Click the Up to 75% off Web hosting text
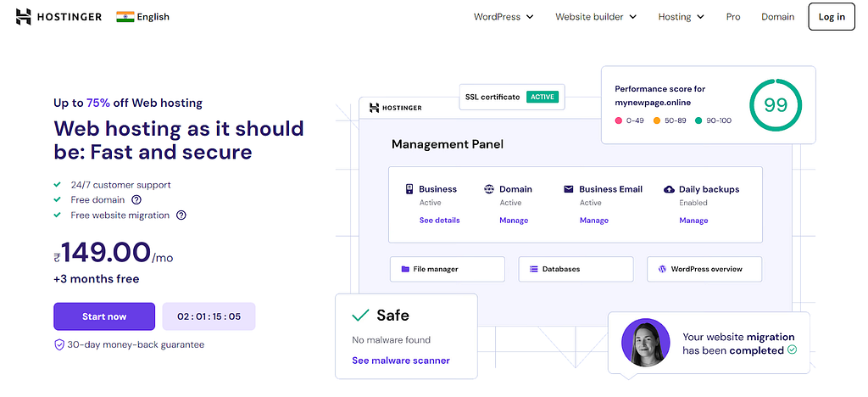Image resolution: width=868 pixels, height=397 pixels. click(128, 103)
